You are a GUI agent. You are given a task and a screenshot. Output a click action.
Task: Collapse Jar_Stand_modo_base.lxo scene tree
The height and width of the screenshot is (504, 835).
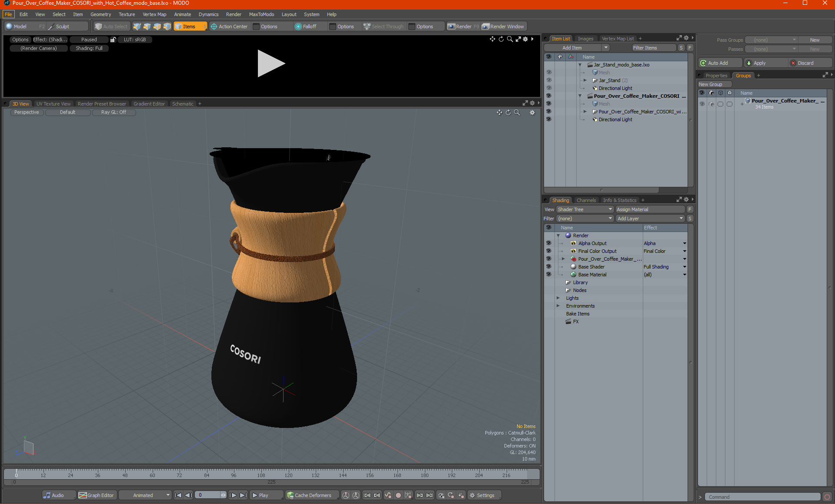point(580,65)
